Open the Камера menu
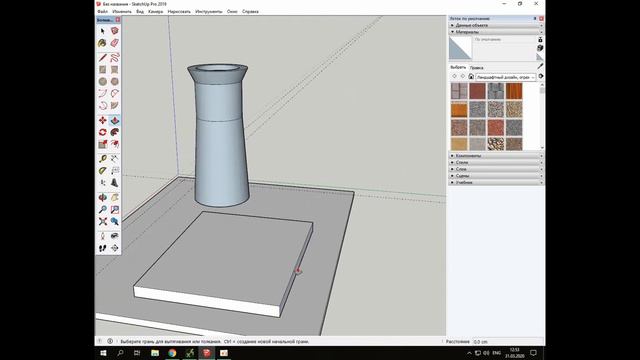Screen dimensions: 640x360 156,11
